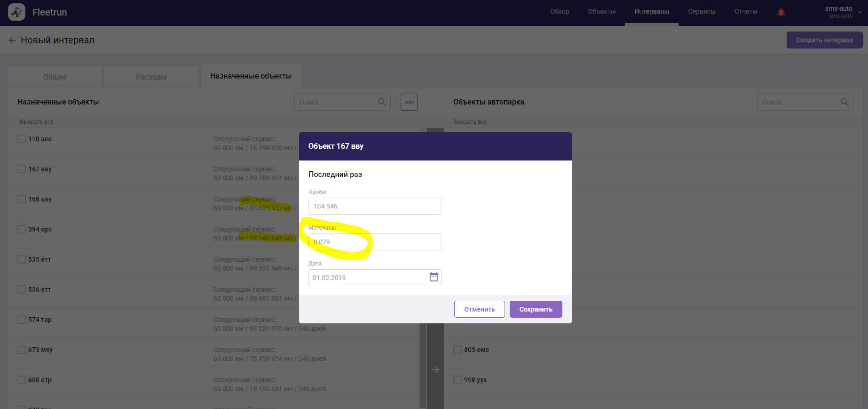Switch to the Расходы tab

151,77
